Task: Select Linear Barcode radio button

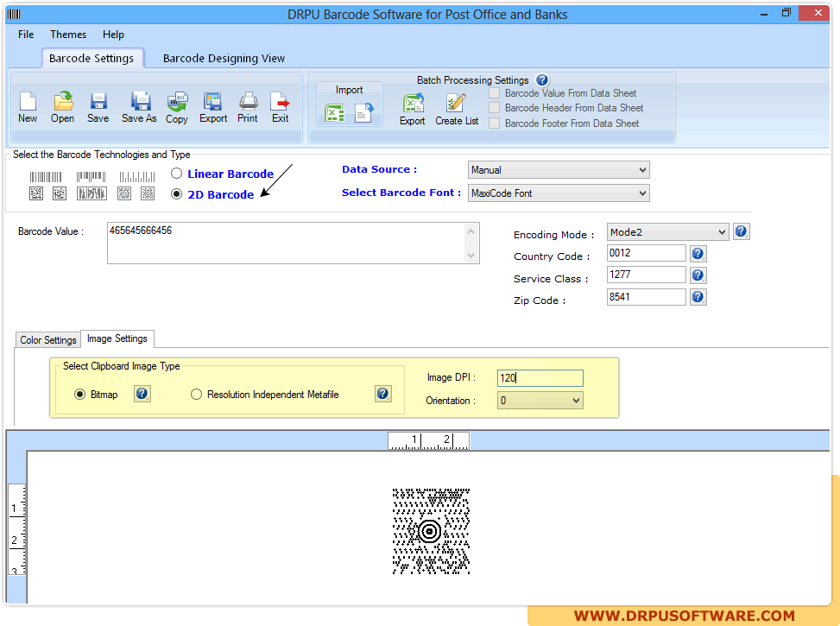Action: click(x=176, y=173)
